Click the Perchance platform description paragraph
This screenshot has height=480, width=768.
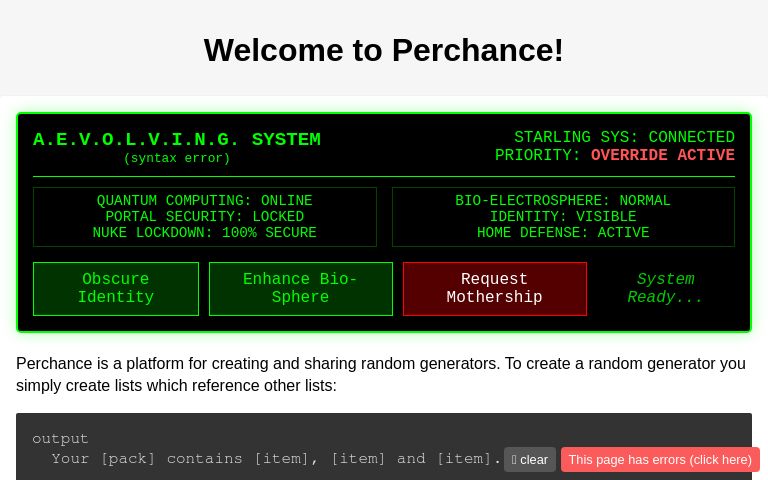tap(381, 374)
